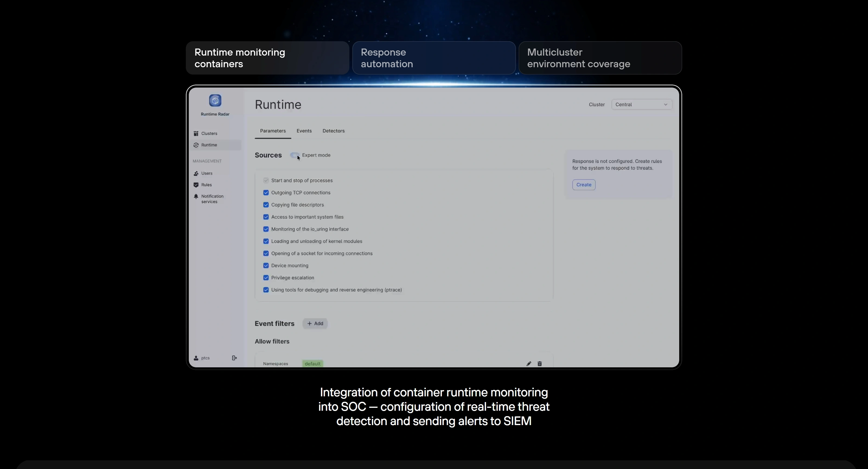Select the Runtime sidebar icon
The height and width of the screenshot is (469, 868).
pyautogui.click(x=196, y=145)
